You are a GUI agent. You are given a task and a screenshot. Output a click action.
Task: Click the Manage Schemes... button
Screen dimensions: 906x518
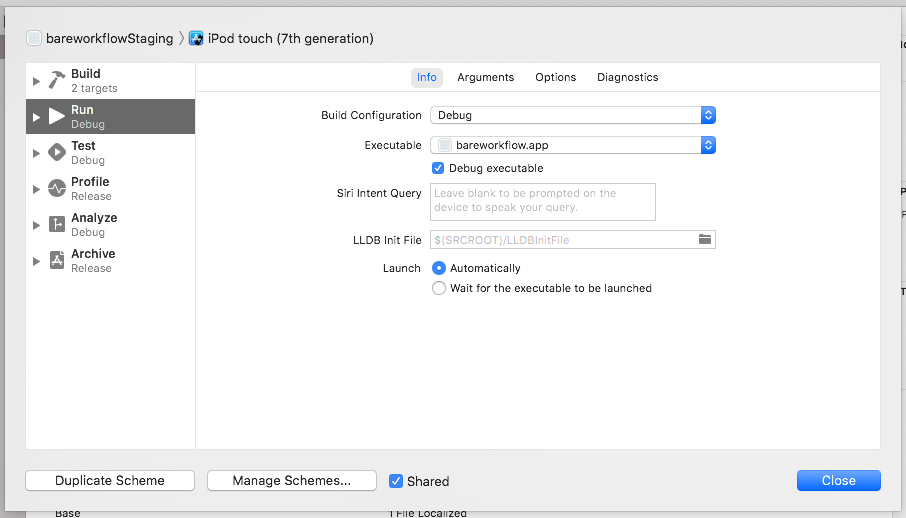pos(292,480)
